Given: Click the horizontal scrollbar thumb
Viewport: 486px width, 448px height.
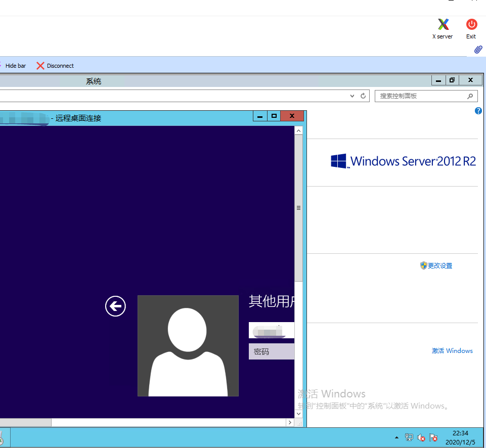Looking at the screenshot, I should point(25,422).
